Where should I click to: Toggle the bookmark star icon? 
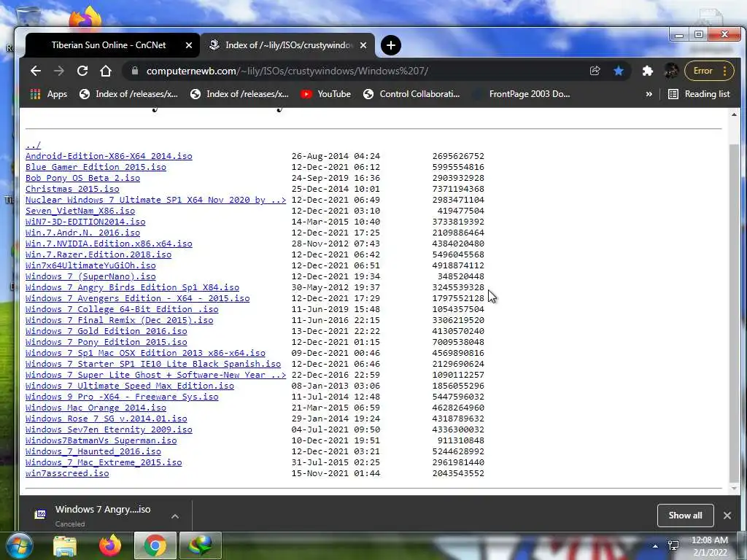pyautogui.click(x=619, y=71)
